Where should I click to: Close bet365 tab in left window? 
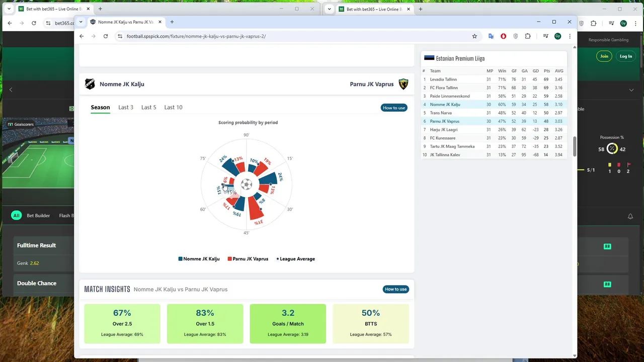[x=88, y=9]
